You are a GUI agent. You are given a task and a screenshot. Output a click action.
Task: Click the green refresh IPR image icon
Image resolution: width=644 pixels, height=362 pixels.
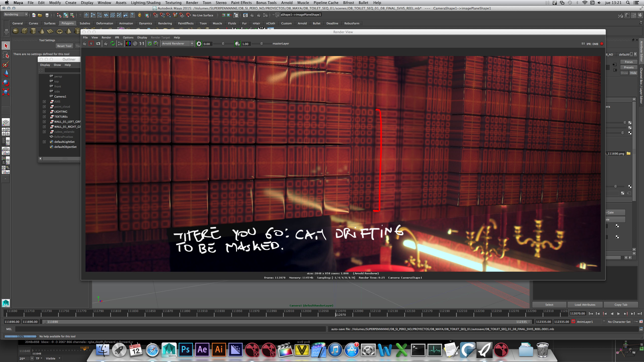113,43
